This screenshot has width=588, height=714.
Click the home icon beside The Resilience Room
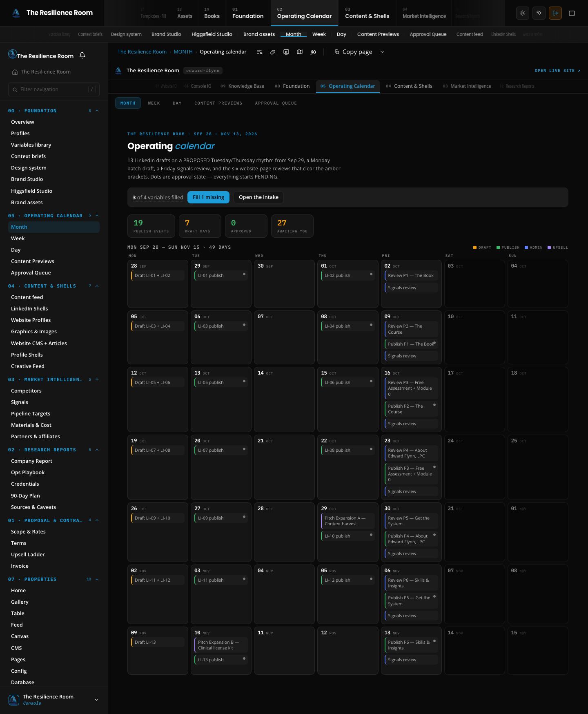(15, 72)
